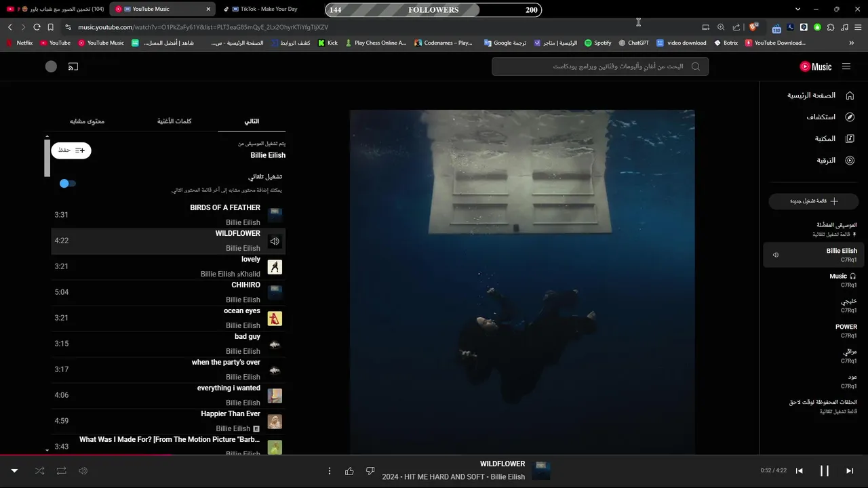Image resolution: width=868 pixels, height=488 pixels.
Task: Collapse the player page with down arrow
Action: 14,471
